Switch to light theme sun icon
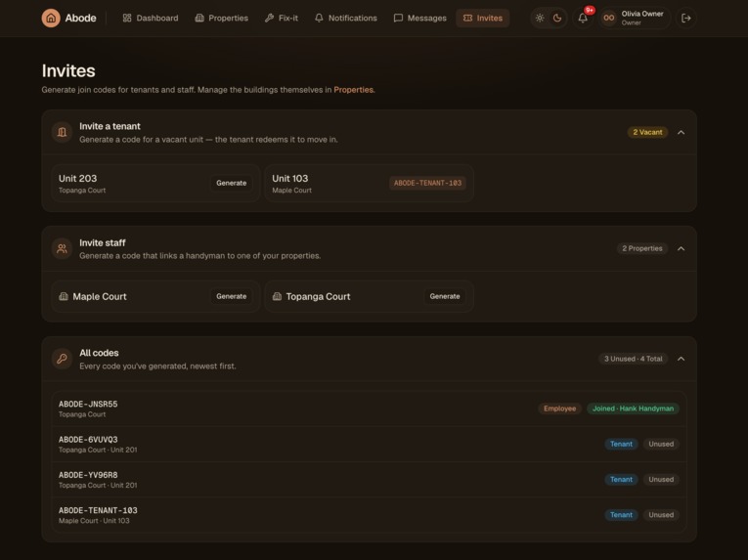 pos(540,19)
